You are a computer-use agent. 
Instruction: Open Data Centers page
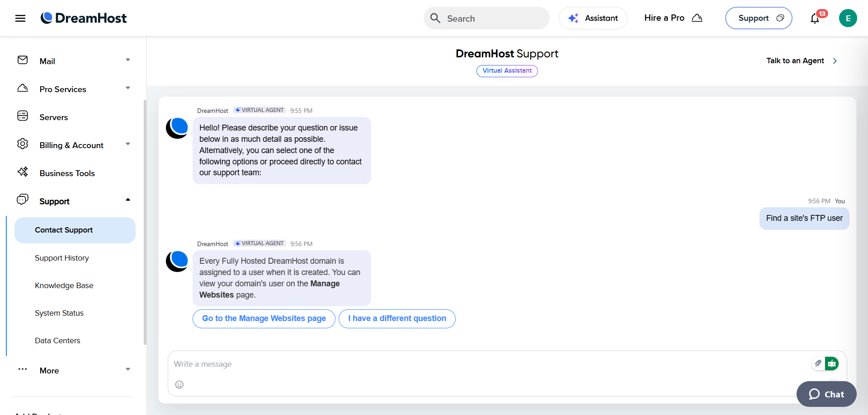[57, 340]
